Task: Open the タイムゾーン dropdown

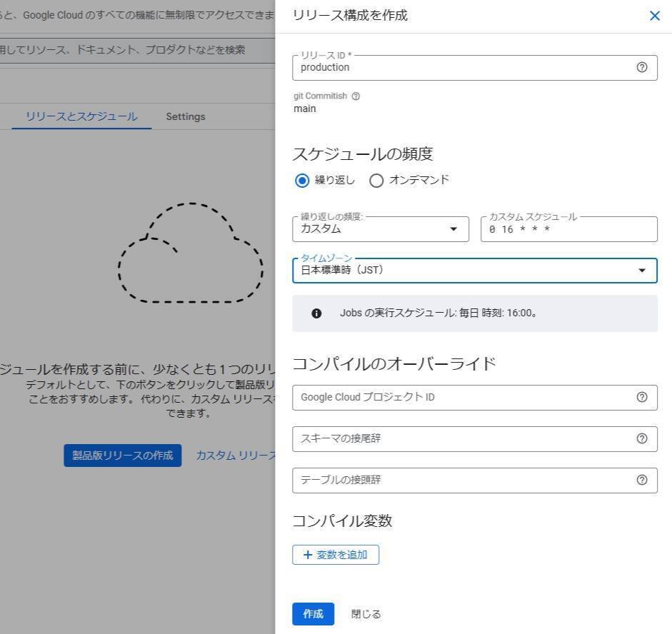Action: coord(475,271)
